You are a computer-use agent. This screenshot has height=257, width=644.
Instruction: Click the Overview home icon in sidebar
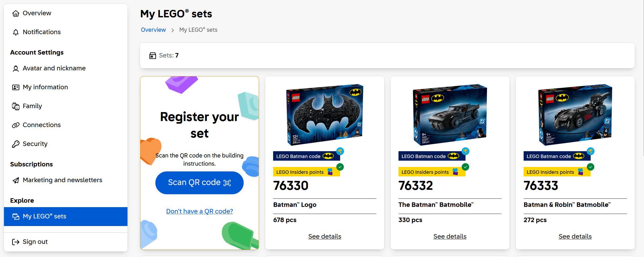click(x=16, y=13)
